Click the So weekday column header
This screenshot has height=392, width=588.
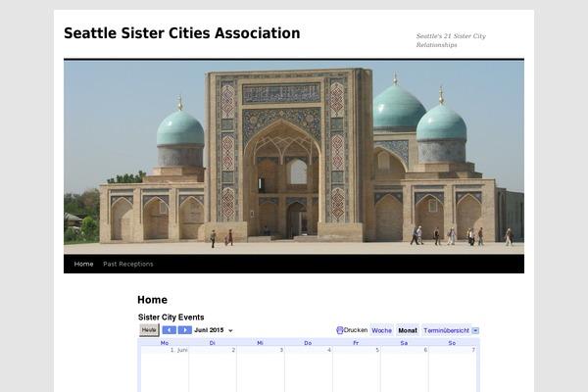click(452, 343)
